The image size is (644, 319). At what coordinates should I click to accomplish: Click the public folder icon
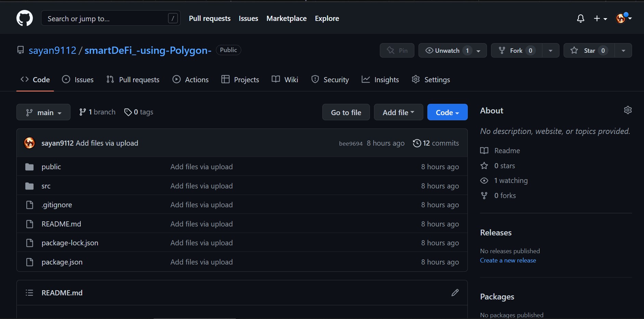(29, 167)
